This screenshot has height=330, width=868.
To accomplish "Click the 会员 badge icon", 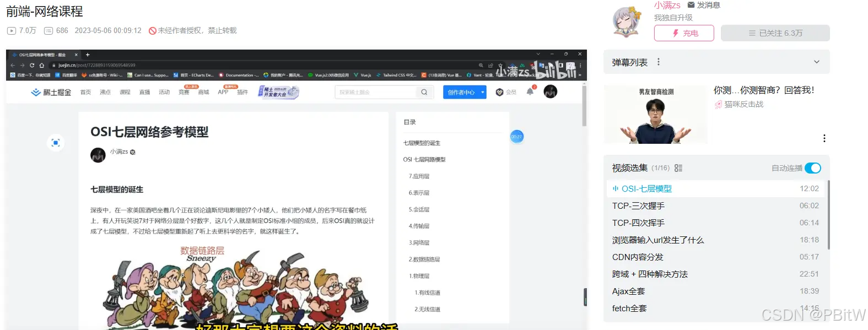I will coord(499,92).
